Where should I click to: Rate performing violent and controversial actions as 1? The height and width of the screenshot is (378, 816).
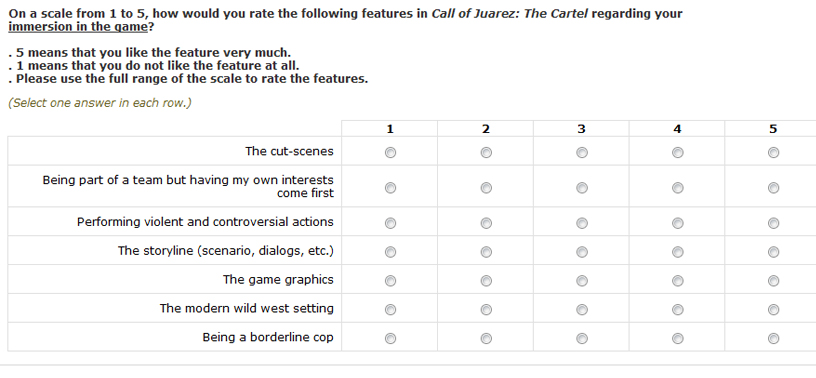point(390,223)
